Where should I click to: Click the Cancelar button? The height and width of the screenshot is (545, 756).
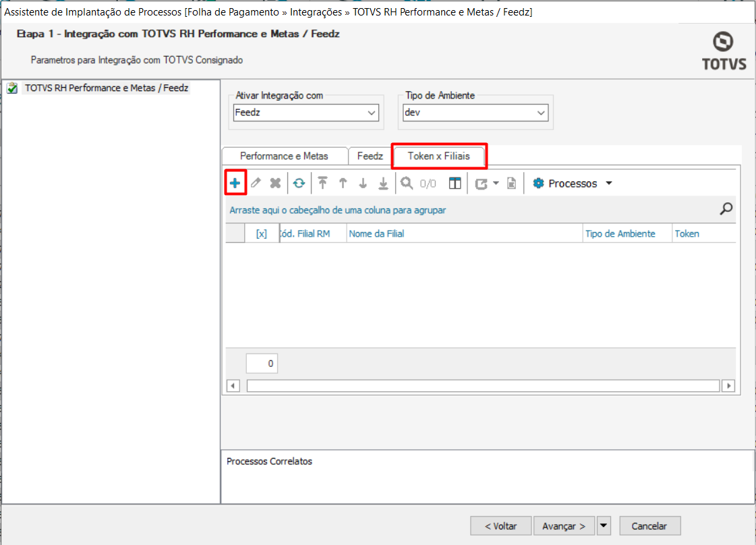649,525
